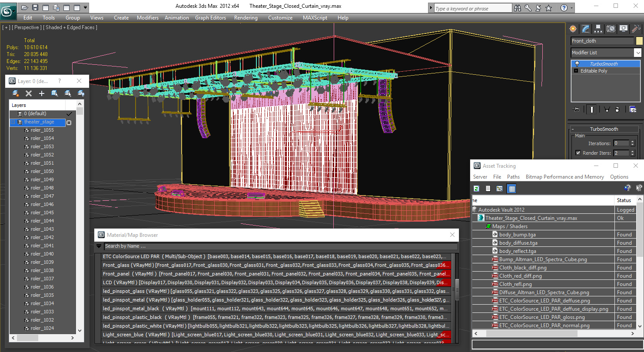
Task: Open the Modifiers menu
Action: click(x=148, y=18)
